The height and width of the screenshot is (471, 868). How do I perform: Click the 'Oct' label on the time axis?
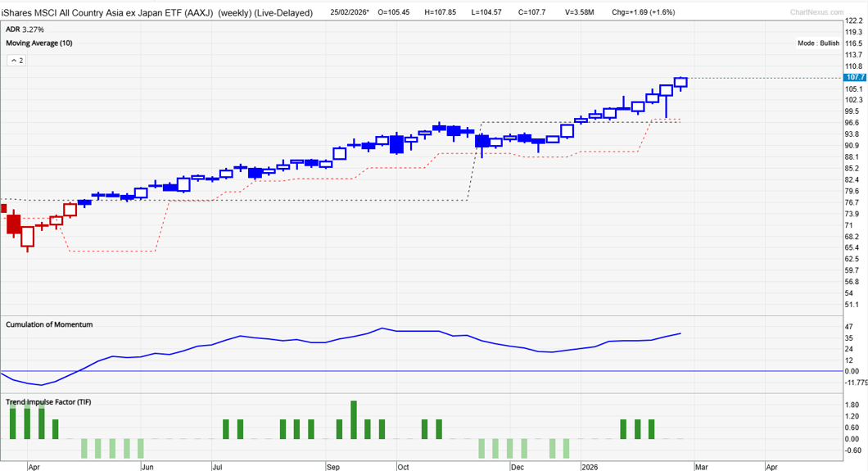tap(403, 467)
